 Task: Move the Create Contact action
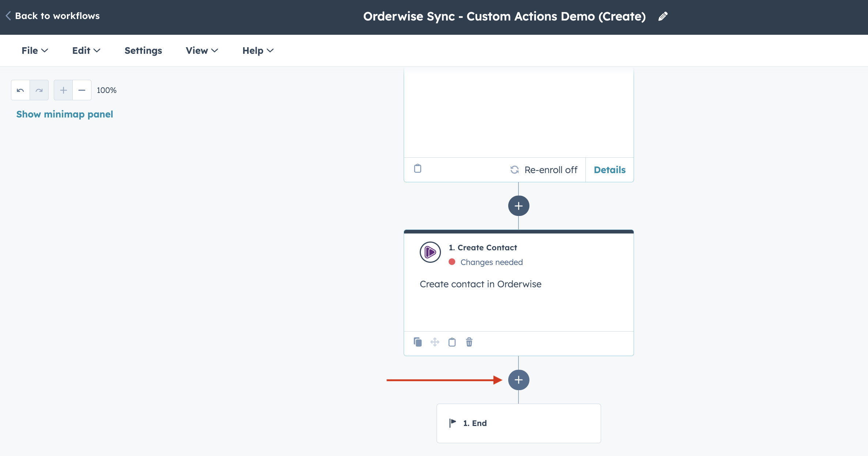(x=435, y=342)
